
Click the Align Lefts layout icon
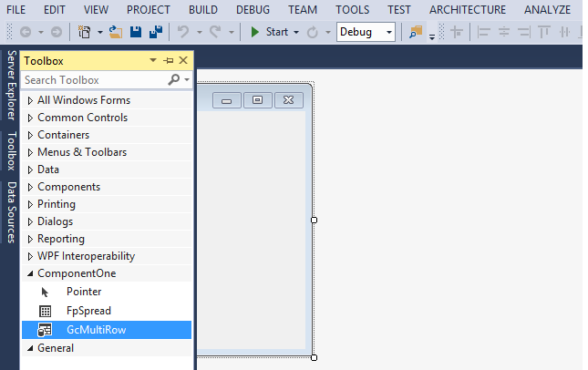[x=484, y=32]
